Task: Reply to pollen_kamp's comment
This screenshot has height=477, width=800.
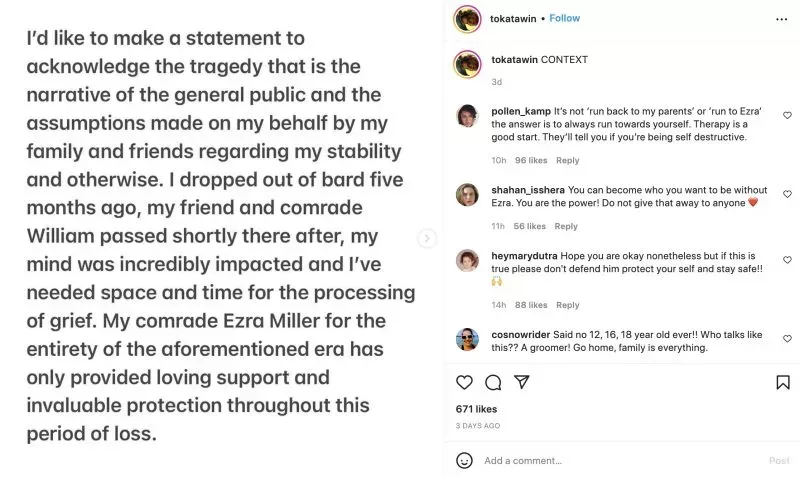Action: pos(568,160)
